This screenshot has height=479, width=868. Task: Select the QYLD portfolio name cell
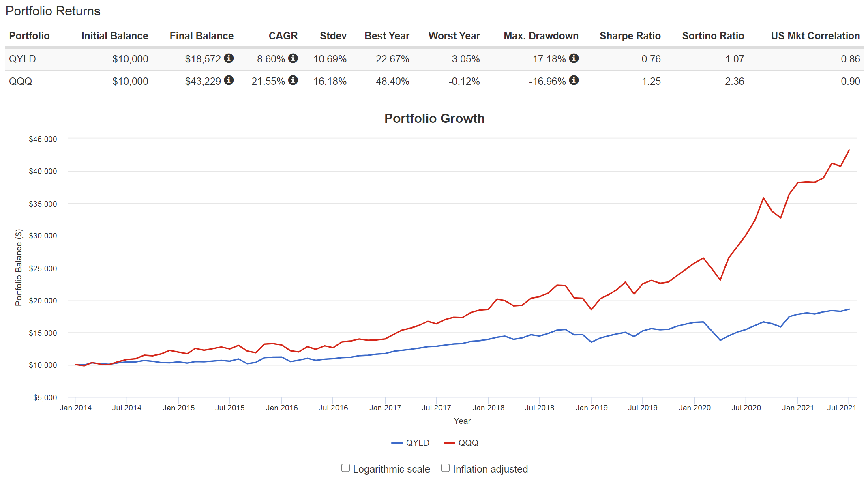point(22,59)
